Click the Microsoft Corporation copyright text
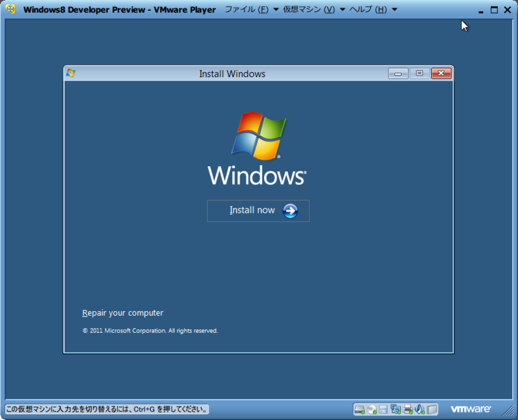The image size is (518, 420). click(150, 331)
